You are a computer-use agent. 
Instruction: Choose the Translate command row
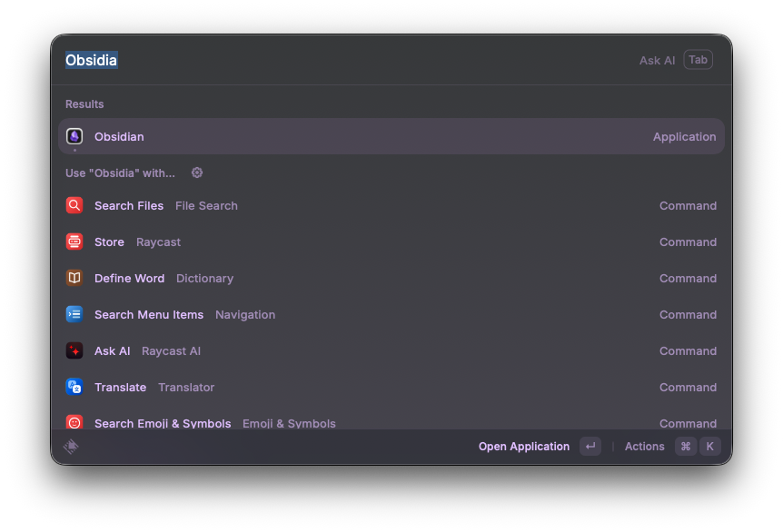point(391,388)
